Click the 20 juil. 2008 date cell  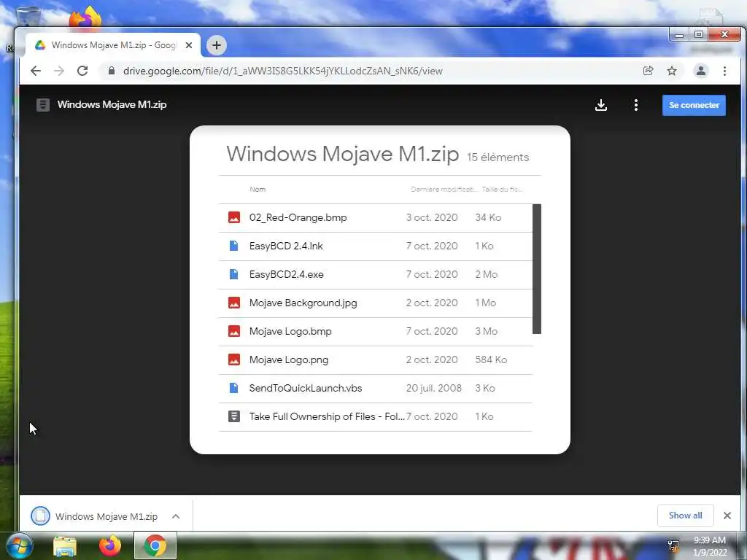point(433,388)
